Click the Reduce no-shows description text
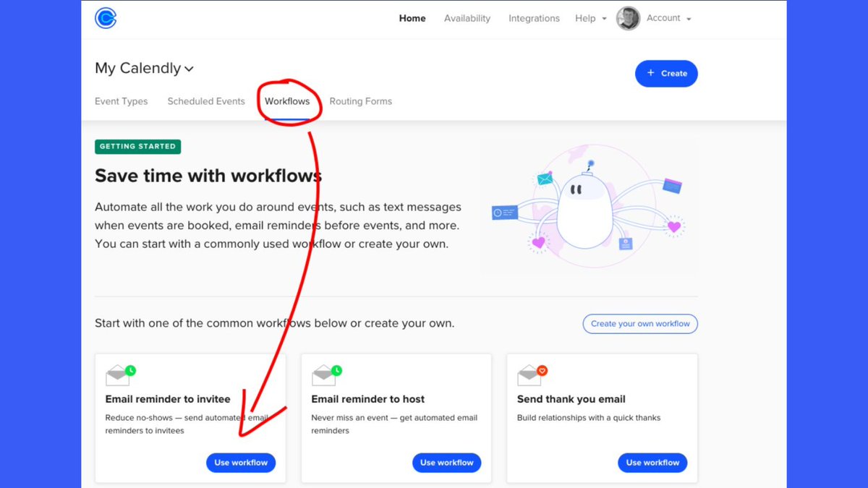 click(x=187, y=424)
